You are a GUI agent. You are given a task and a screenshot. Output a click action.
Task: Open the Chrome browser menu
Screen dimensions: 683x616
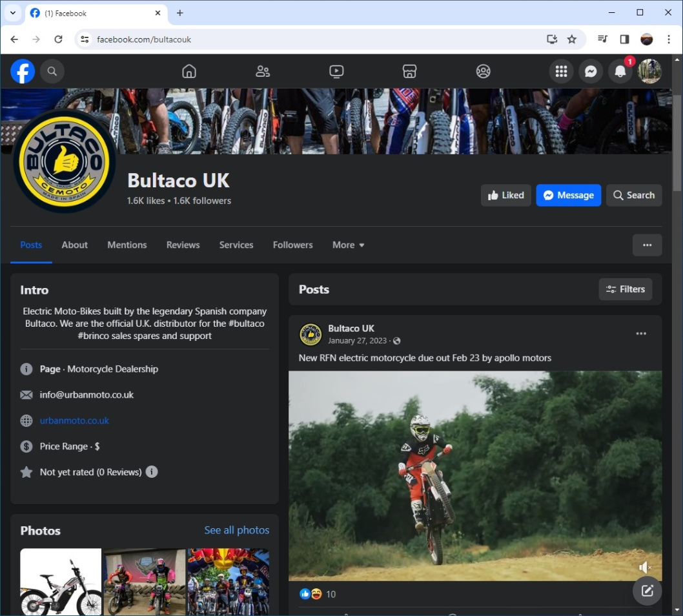pyautogui.click(x=669, y=39)
